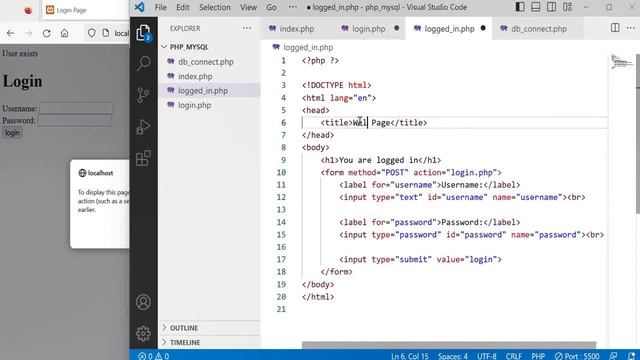This screenshot has height=360, width=640.
Task: Open the Run and Debug view
Action: (x=143, y=127)
